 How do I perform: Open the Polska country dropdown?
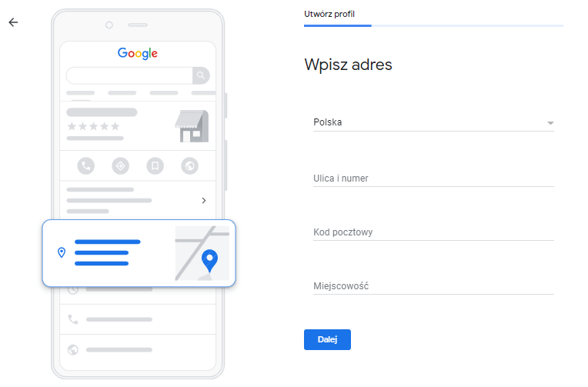[433, 122]
